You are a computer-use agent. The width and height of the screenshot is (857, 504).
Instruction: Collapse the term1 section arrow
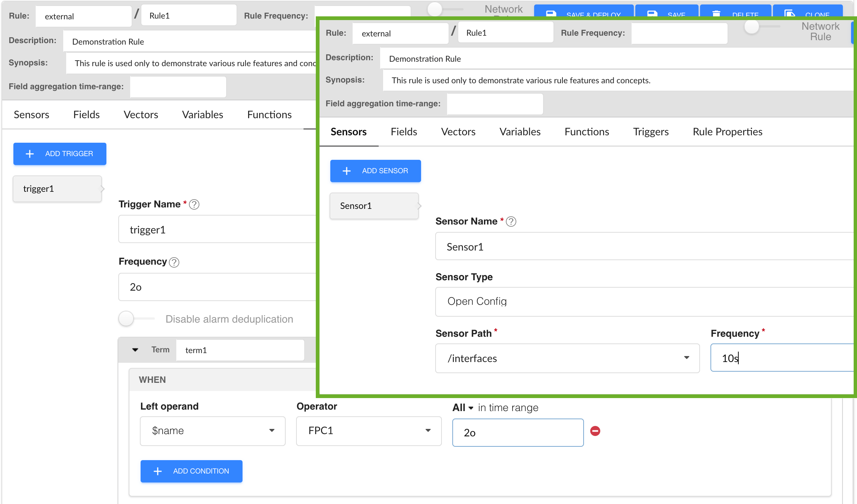(x=135, y=350)
